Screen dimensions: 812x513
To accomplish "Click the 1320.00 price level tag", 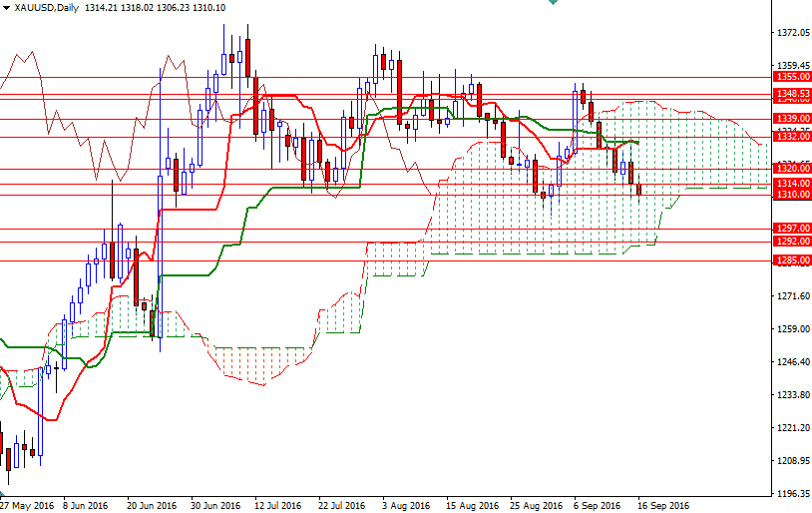I will (x=792, y=169).
